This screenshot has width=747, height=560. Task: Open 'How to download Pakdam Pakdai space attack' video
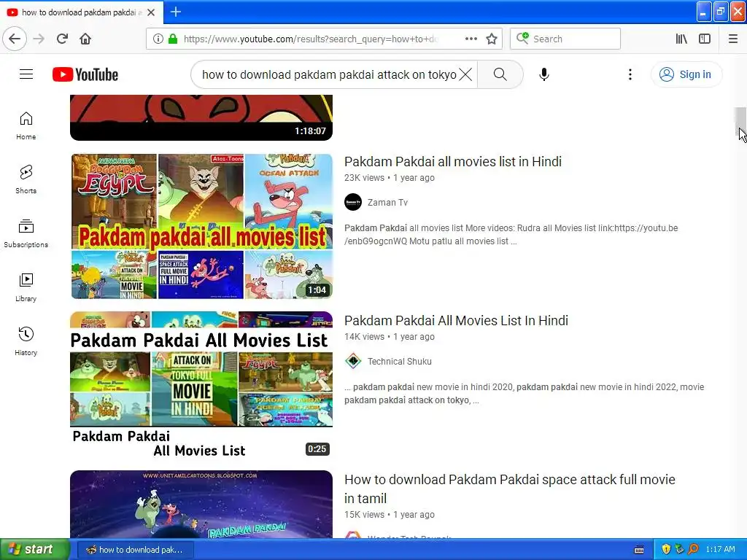pyautogui.click(x=510, y=489)
